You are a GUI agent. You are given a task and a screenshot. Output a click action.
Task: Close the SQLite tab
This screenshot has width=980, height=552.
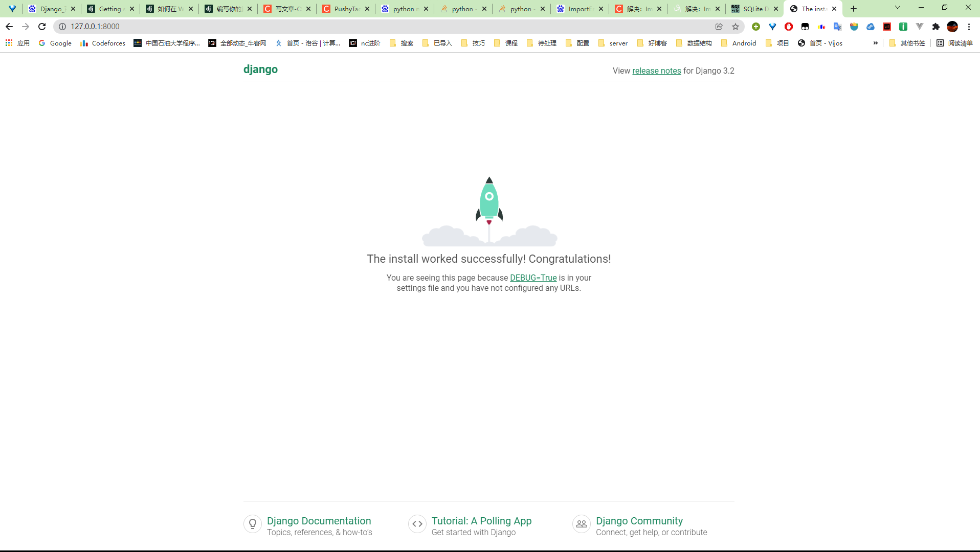[x=776, y=9]
